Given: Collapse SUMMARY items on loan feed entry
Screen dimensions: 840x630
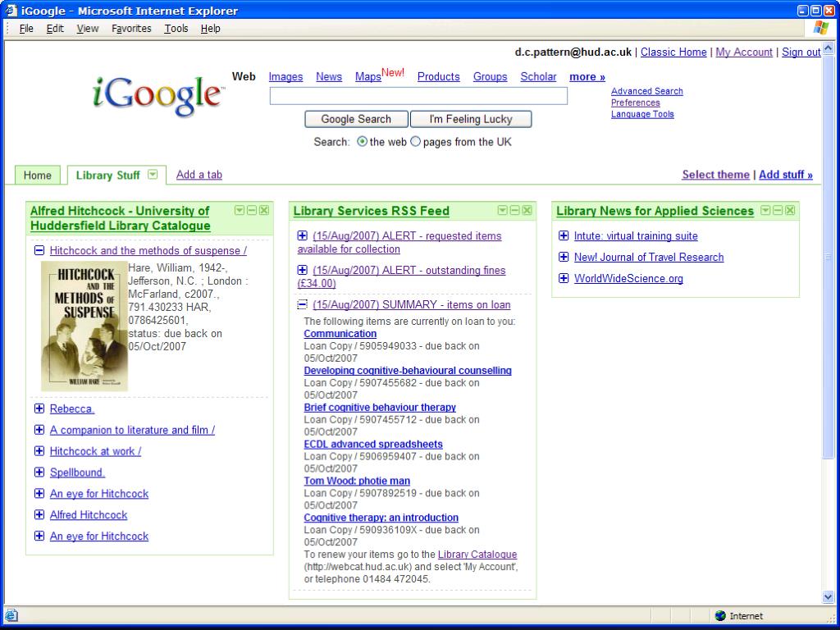Looking at the screenshot, I should click(302, 304).
